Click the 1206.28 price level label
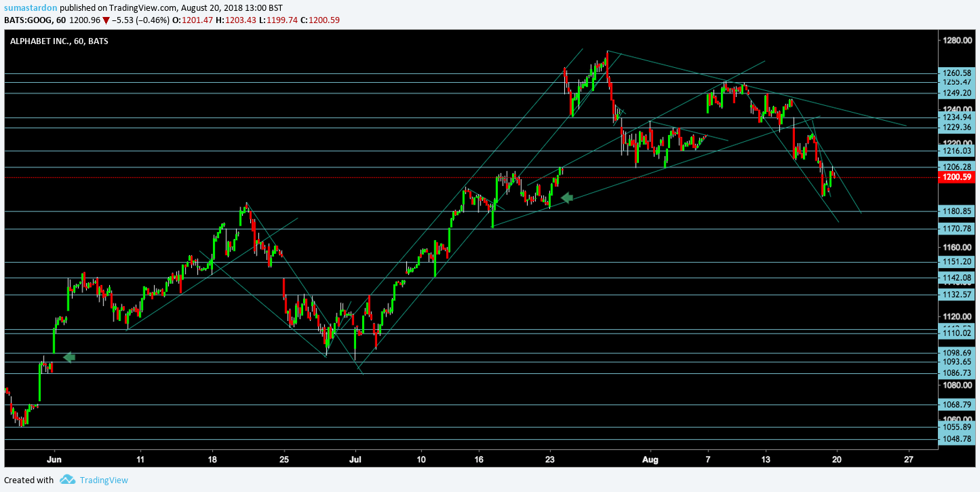This screenshot has width=980, height=492. click(x=957, y=167)
